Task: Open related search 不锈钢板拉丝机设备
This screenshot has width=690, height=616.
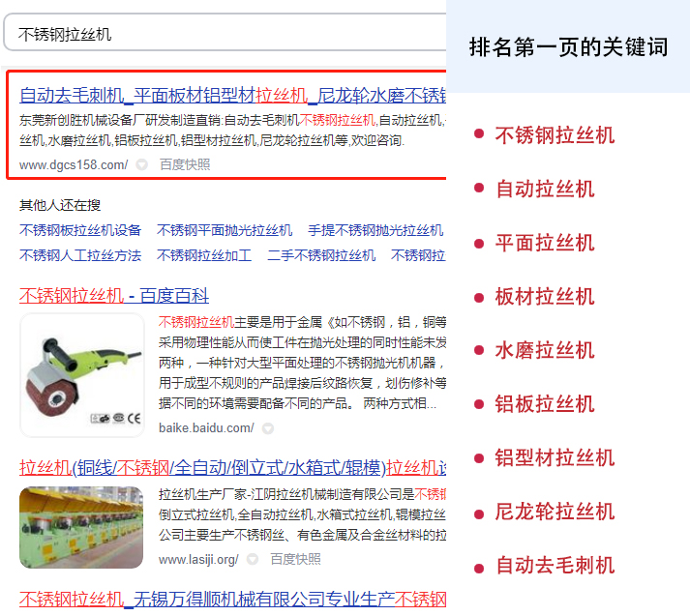Action: 80,230
